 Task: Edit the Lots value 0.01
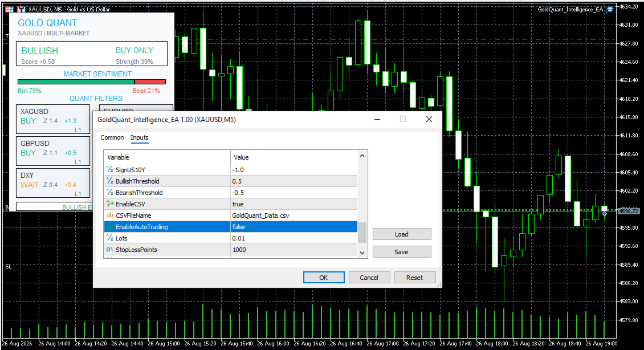point(294,238)
